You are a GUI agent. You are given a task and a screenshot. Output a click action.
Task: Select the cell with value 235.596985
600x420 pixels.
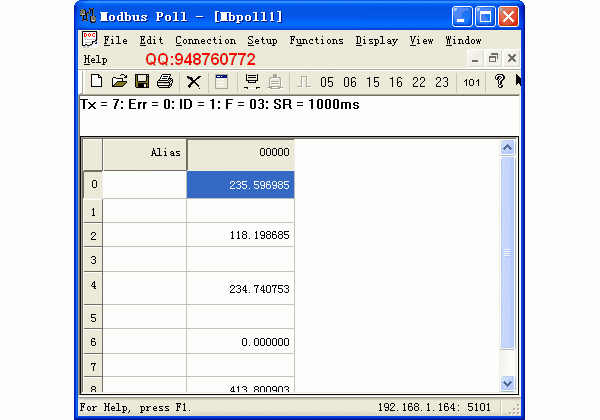(240, 185)
